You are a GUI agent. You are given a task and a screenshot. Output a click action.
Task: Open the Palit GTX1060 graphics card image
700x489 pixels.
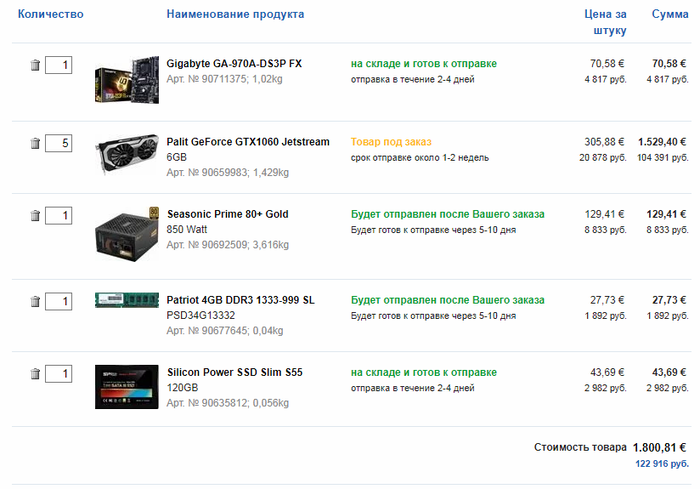click(x=127, y=154)
